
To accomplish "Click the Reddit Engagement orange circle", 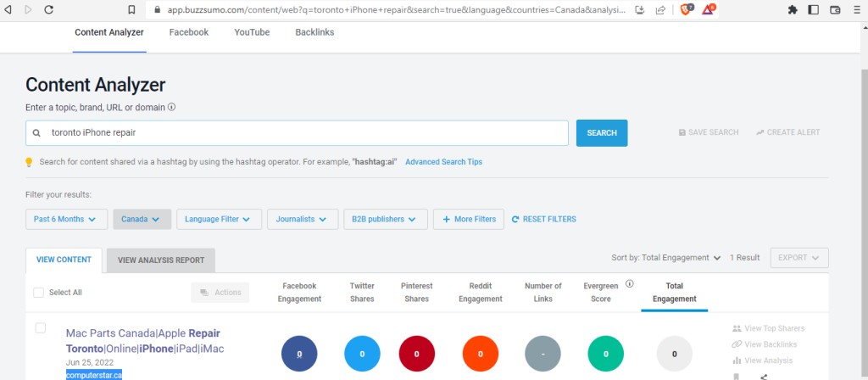I will point(481,354).
